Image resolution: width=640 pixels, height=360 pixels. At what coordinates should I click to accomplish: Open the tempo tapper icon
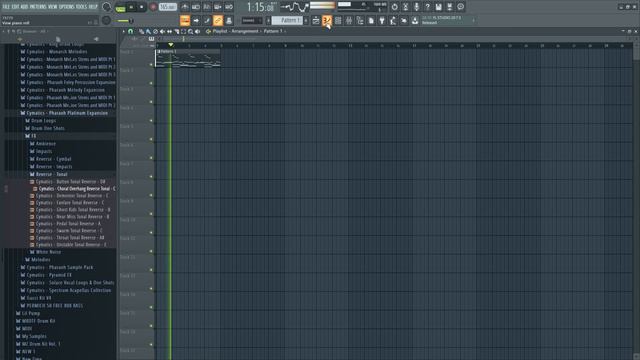coord(393,20)
